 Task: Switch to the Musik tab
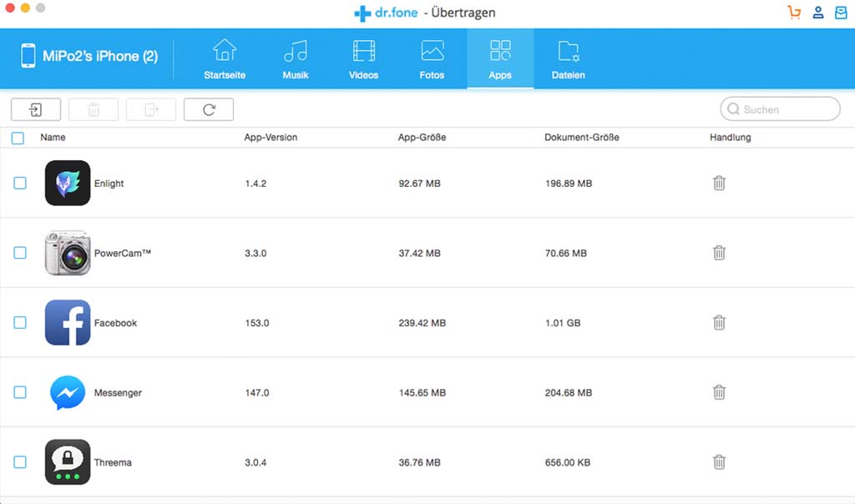(x=296, y=58)
